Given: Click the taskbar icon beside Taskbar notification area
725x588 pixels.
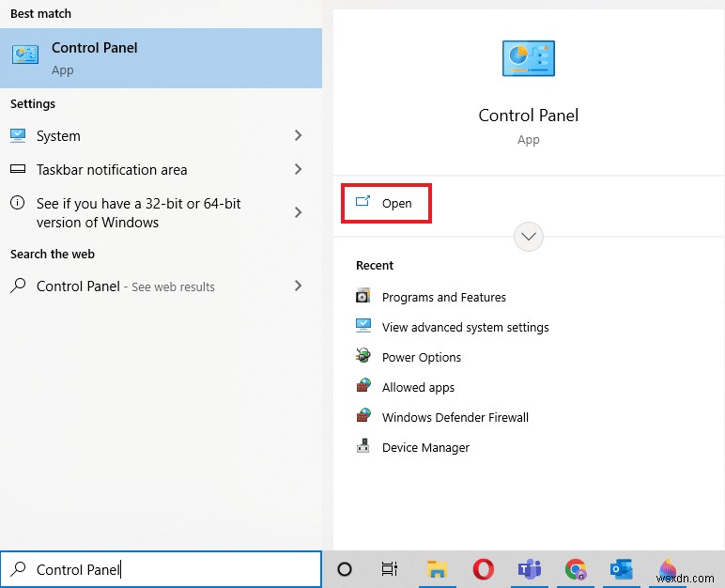Looking at the screenshot, I should 18,169.
